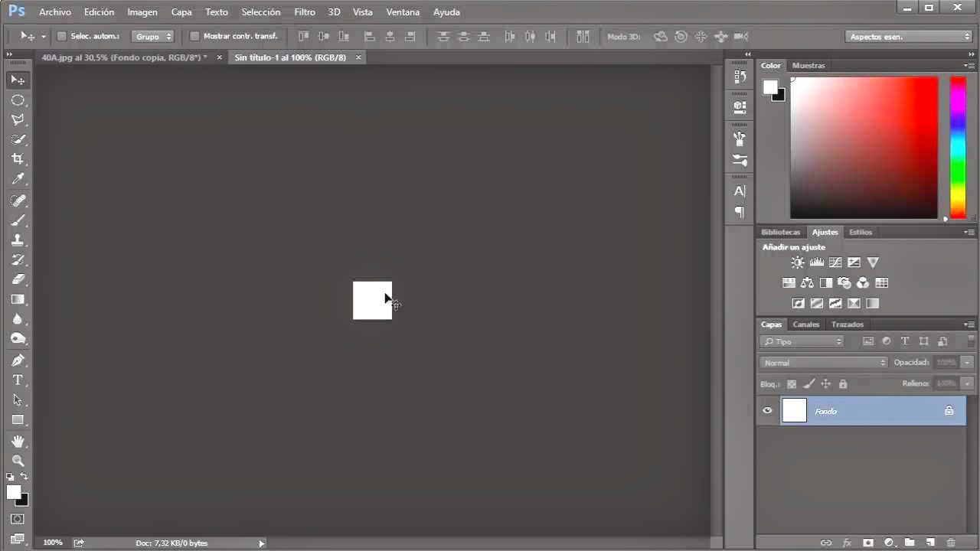
Task: Add a layer mask
Action: pos(867,543)
